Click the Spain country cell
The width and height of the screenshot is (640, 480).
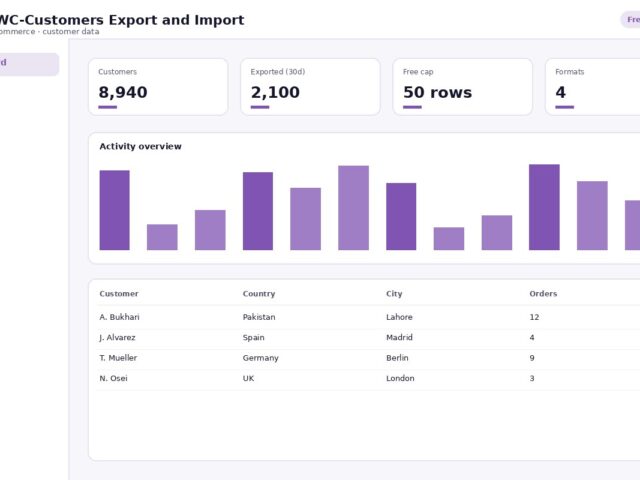click(x=253, y=338)
